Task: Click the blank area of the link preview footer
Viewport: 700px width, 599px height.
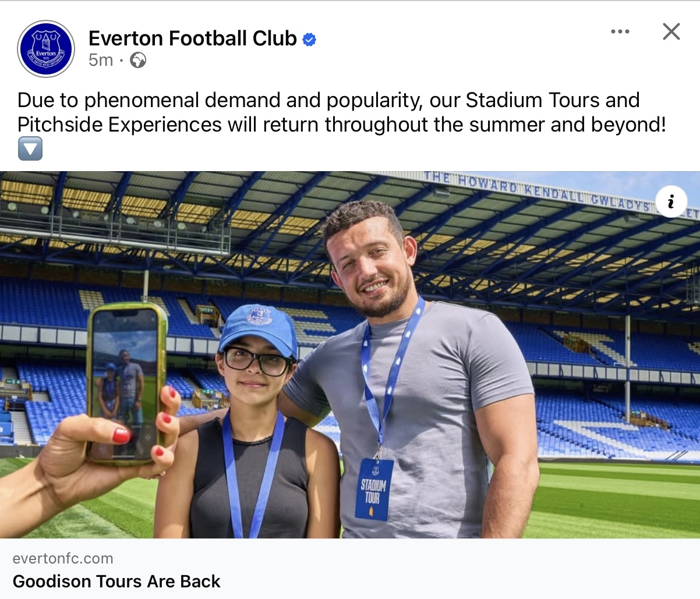Action: [466, 569]
